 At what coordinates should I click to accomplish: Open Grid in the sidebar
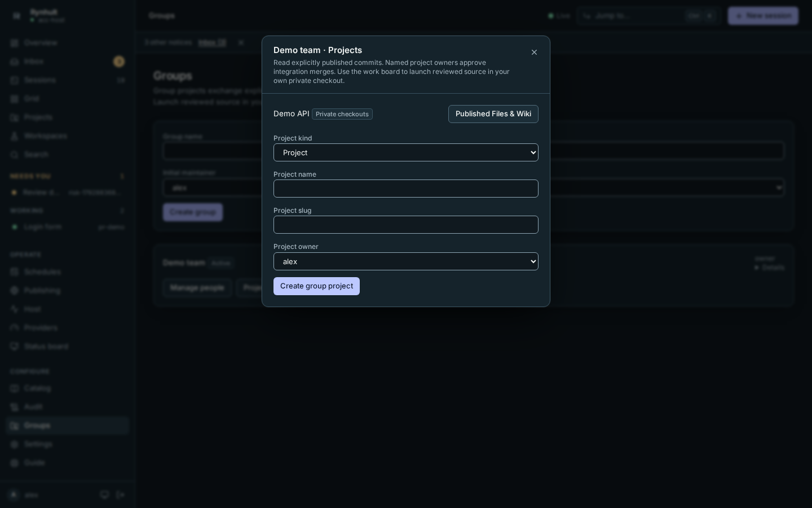pos(68,99)
